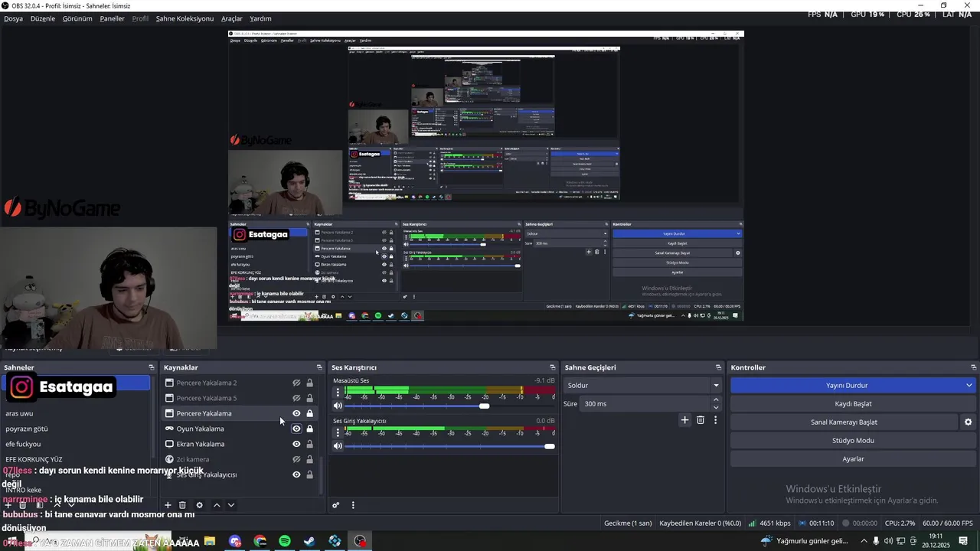Viewport: 980px width, 551px height.
Task: Hide the Oyun Yakalama source
Action: pos(296,429)
